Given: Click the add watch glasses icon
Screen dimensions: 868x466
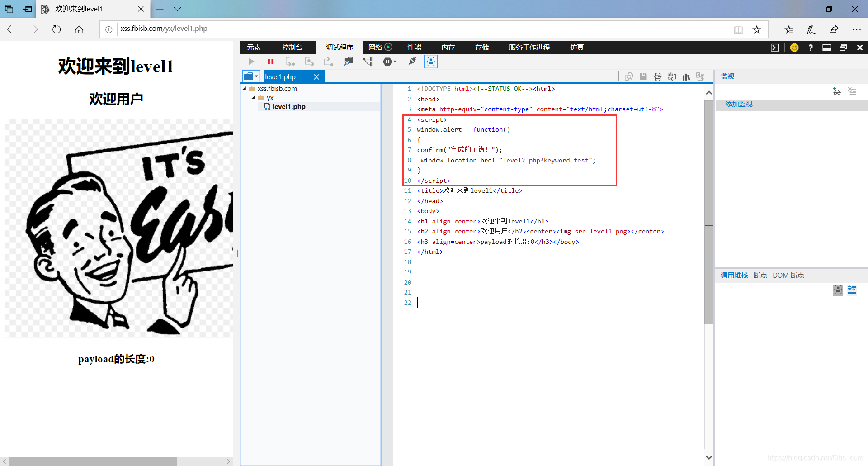Looking at the screenshot, I should point(836,91).
